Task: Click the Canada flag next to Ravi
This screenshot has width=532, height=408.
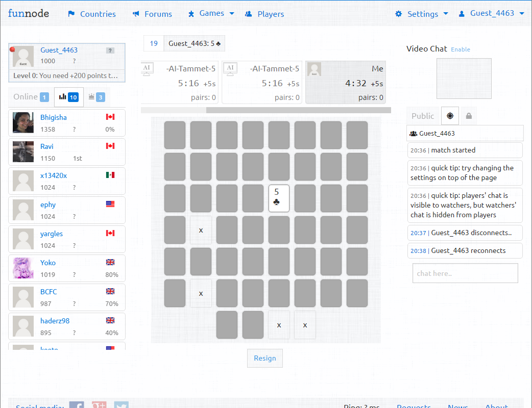Action: coord(110,146)
